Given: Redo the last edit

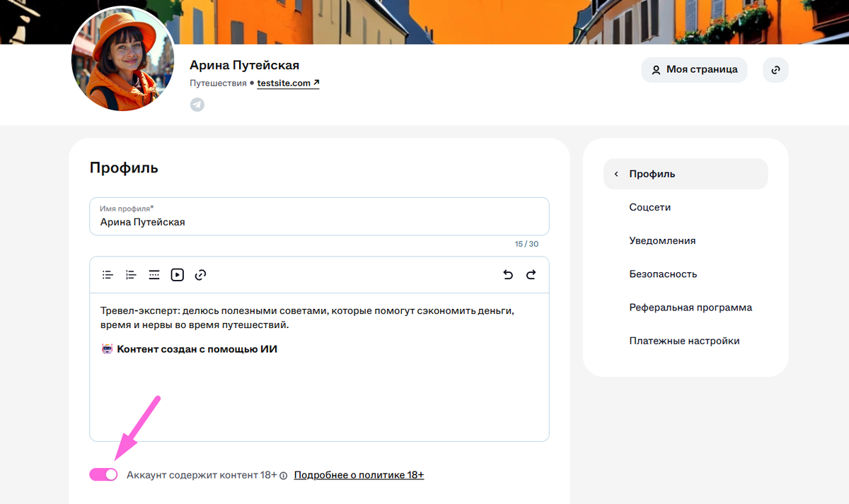Looking at the screenshot, I should (x=531, y=275).
